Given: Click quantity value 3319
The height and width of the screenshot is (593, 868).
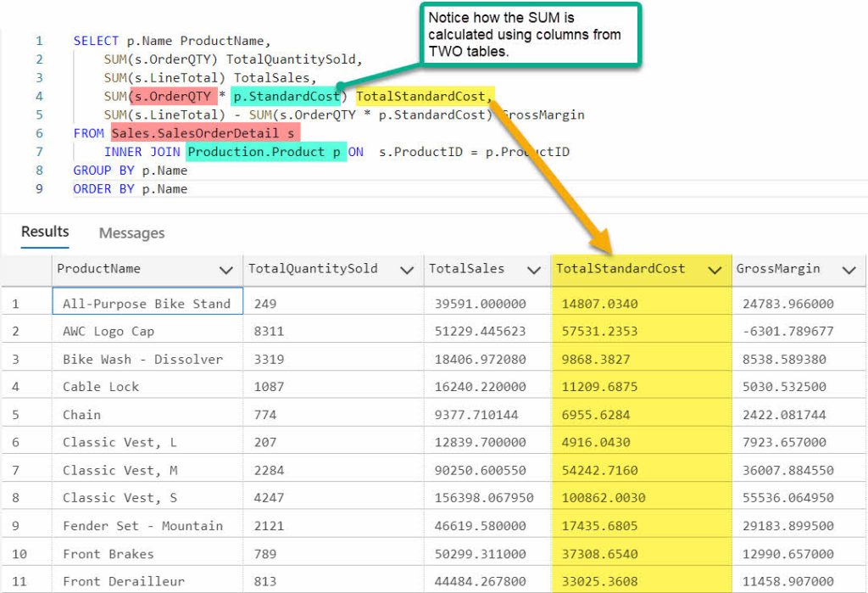Looking at the screenshot, I should pyautogui.click(x=269, y=359).
